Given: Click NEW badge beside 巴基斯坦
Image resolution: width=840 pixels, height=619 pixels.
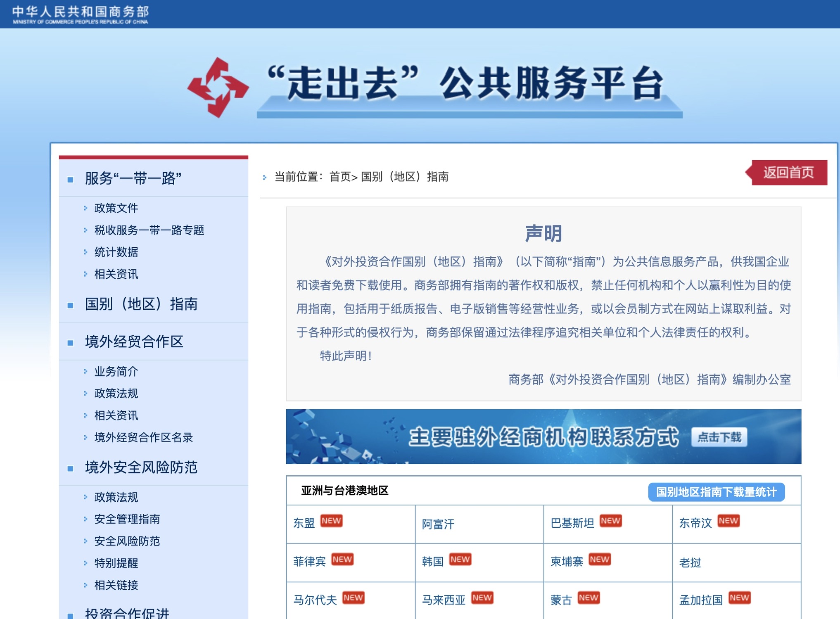Looking at the screenshot, I should (610, 521).
